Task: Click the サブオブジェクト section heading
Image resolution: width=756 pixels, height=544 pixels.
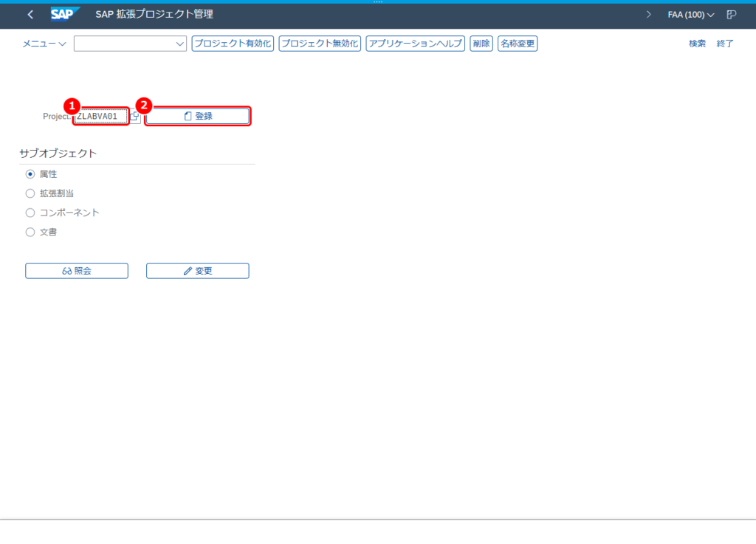Action: pyautogui.click(x=58, y=154)
